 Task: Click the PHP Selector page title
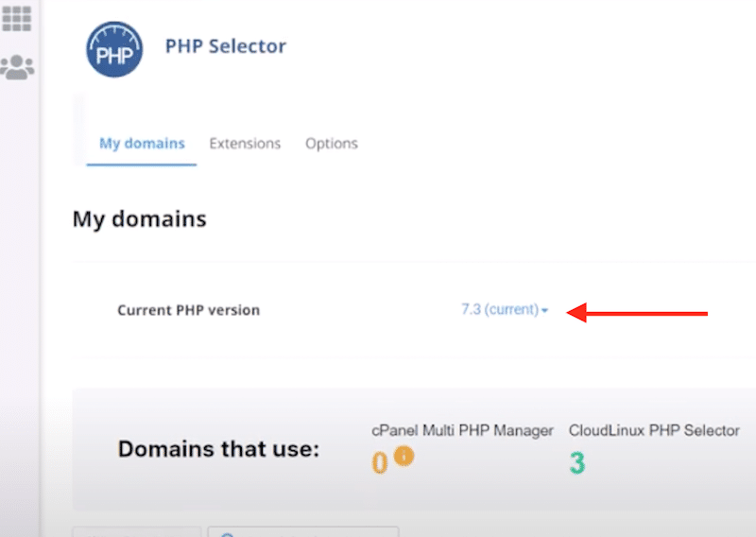pyautogui.click(x=225, y=45)
